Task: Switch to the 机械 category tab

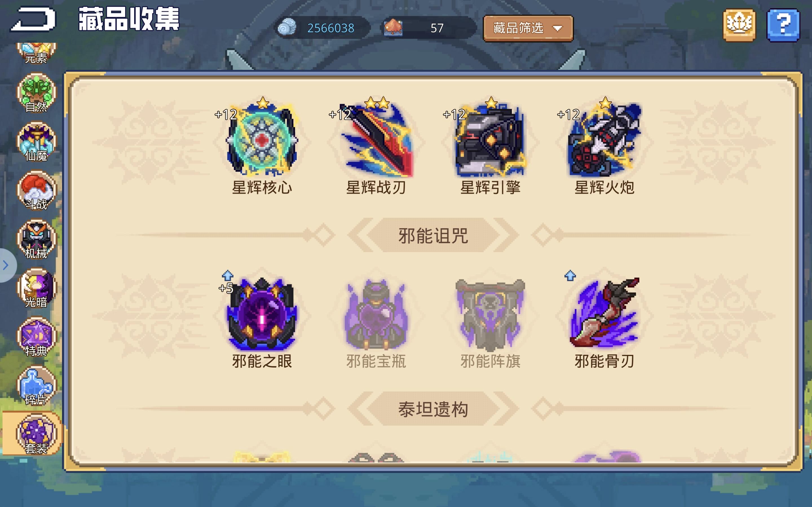Action: click(x=36, y=239)
